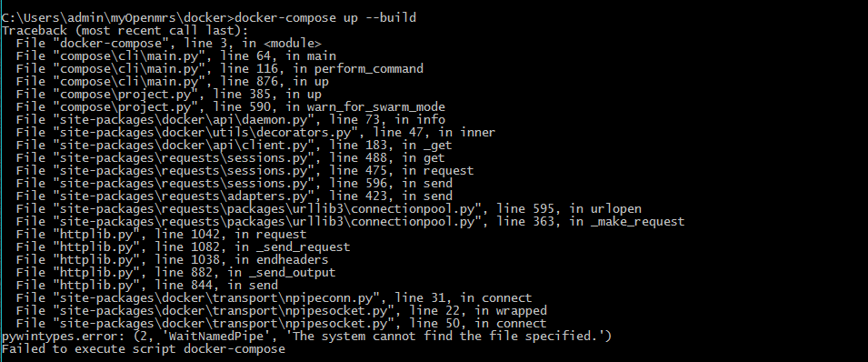Image resolution: width=868 pixels, height=362 pixels.
Task: Click the sessions.py line 488 get entry
Action: pyautogui.click(x=230, y=158)
